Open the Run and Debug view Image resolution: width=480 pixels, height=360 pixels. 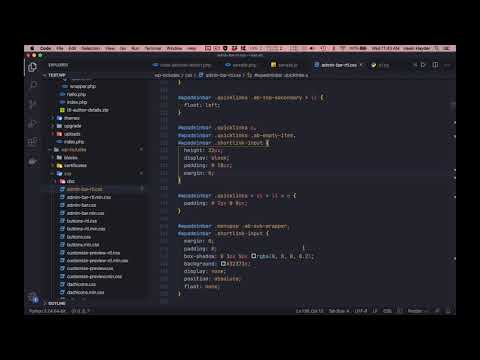tap(32, 124)
